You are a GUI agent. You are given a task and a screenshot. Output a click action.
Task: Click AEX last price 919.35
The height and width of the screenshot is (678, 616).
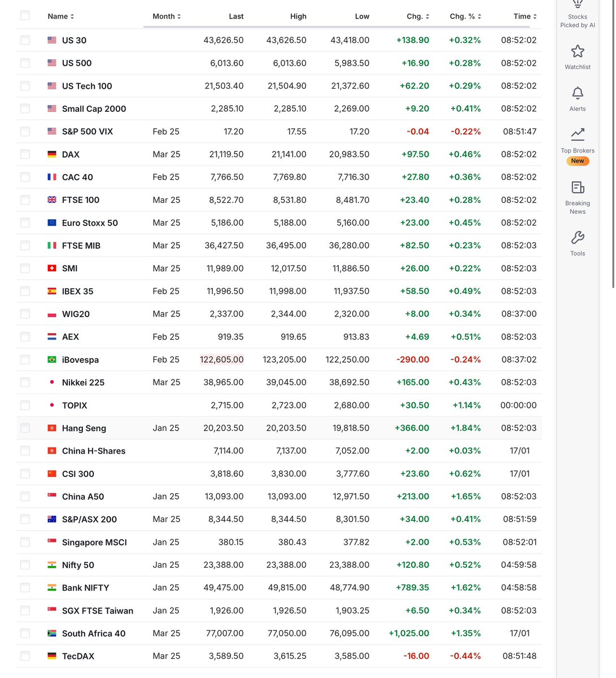(231, 337)
